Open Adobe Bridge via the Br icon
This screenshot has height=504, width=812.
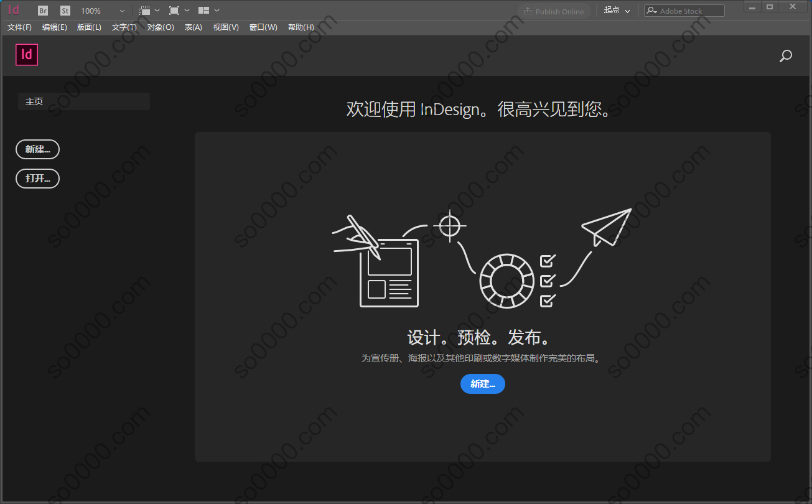43,11
